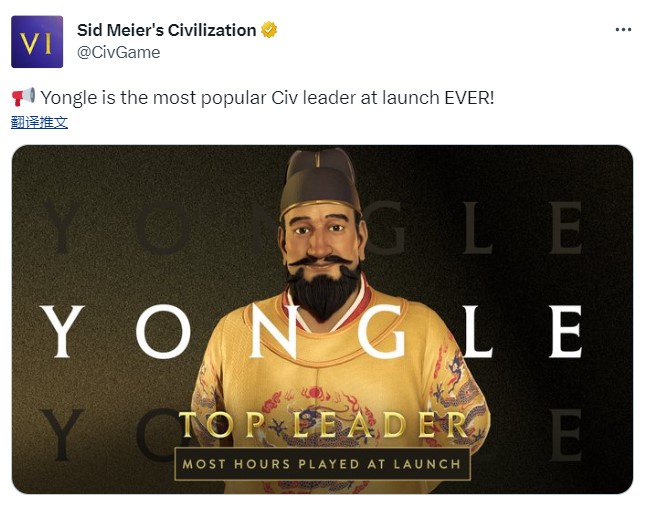Screen dimensions: 647x511
Task: Click the @CivGame handle
Action: click(118, 52)
